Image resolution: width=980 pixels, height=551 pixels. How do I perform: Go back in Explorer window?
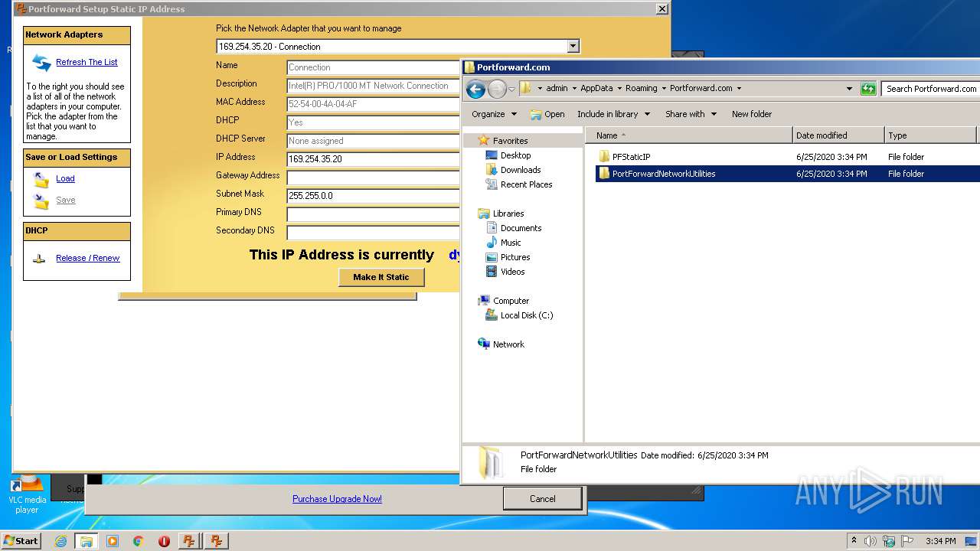(x=475, y=89)
